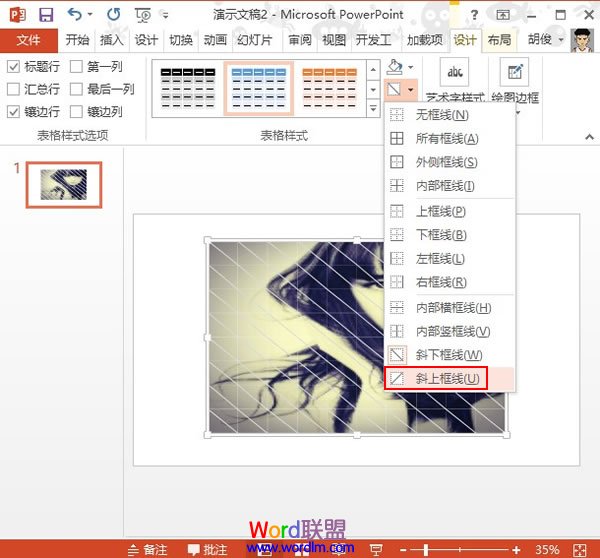600x558 pixels.
Task: Expand the table styles gallery (more button)
Action: pyautogui.click(x=373, y=109)
